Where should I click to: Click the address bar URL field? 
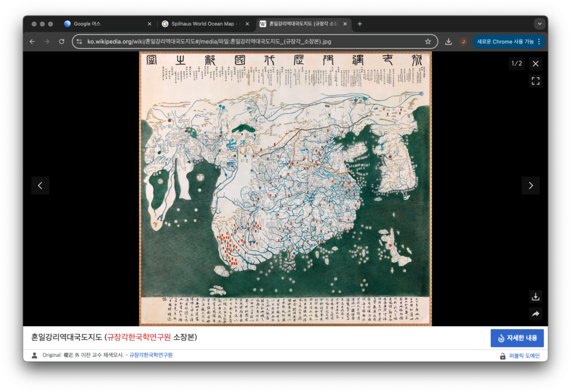251,41
